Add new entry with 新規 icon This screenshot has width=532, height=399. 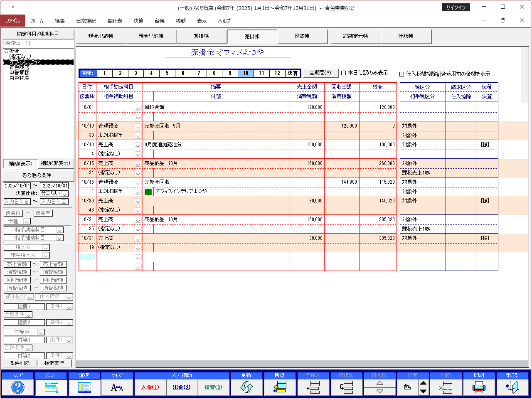[x=280, y=387]
